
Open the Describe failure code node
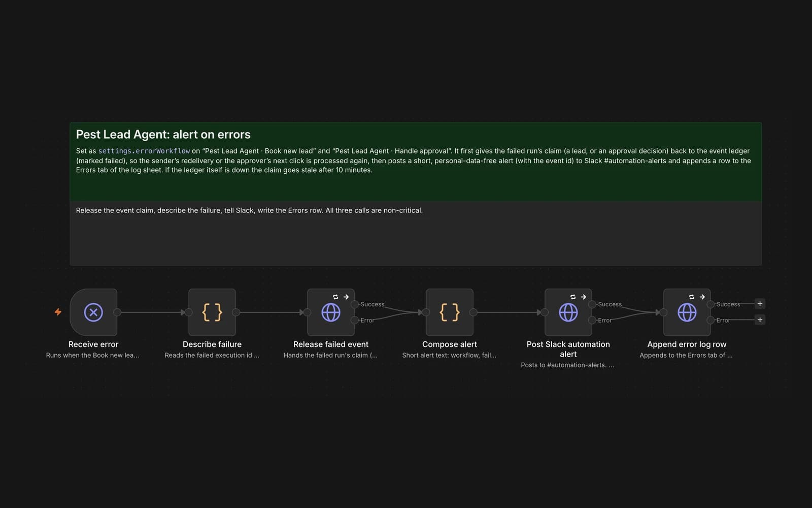coord(212,312)
